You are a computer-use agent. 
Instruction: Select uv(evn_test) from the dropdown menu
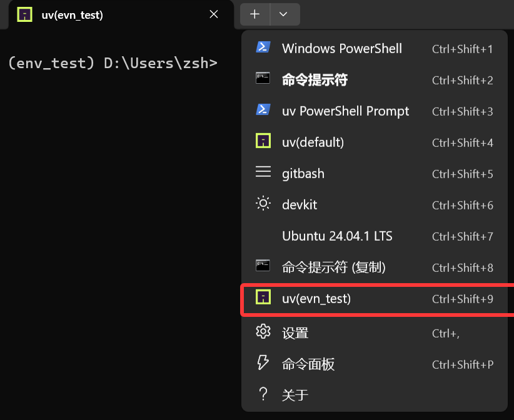coord(375,299)
